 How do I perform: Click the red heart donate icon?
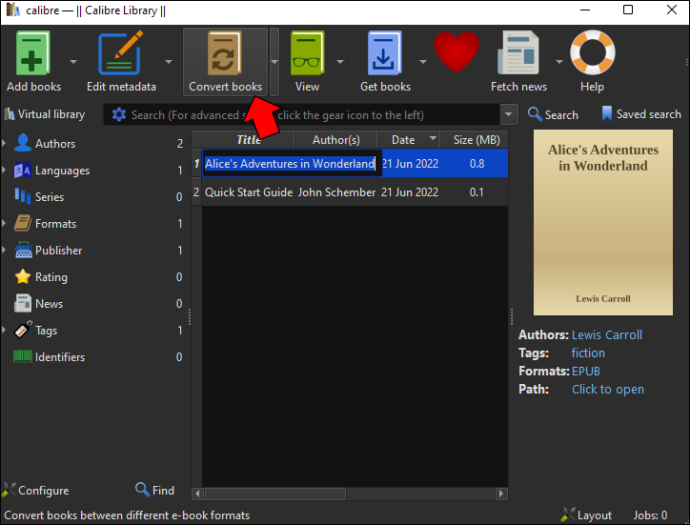pyautogui.click(x=456, y=52)
